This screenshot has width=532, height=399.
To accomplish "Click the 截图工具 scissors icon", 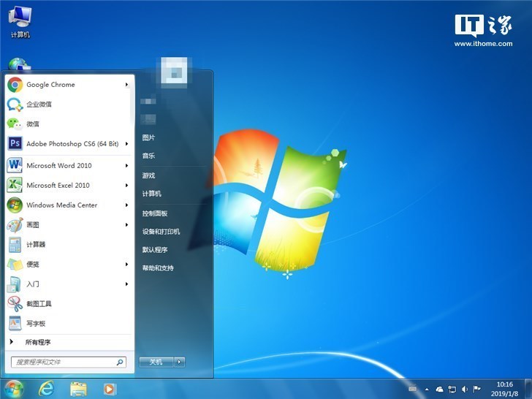I will click(x=15, y=304).
